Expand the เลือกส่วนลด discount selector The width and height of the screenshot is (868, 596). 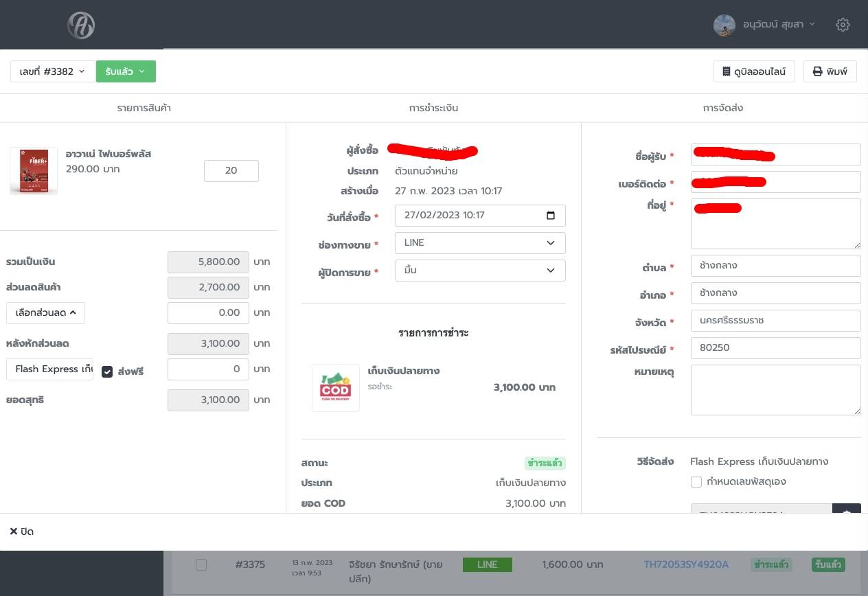click(x=45, y=313)
